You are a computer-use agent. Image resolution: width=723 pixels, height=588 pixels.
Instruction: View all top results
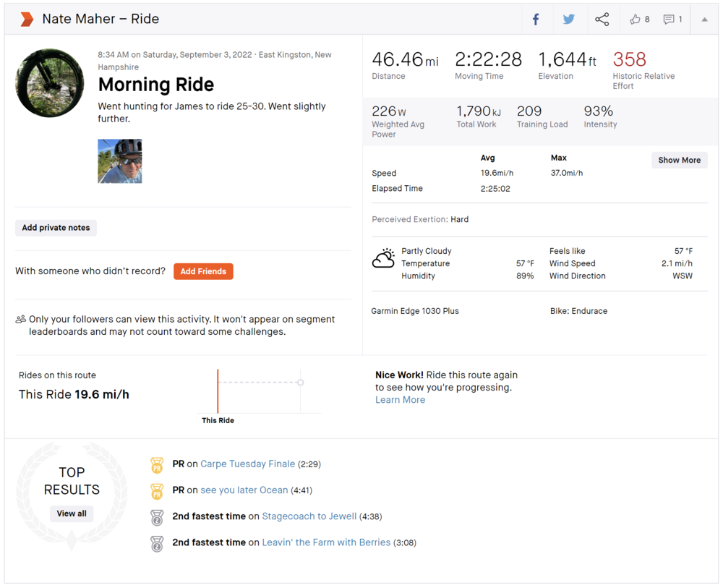tap(72, 514)
